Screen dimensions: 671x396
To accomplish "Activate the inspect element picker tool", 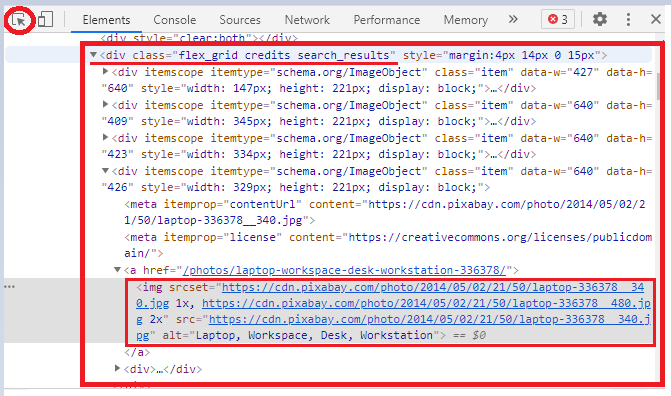I will tap(19, 20).
